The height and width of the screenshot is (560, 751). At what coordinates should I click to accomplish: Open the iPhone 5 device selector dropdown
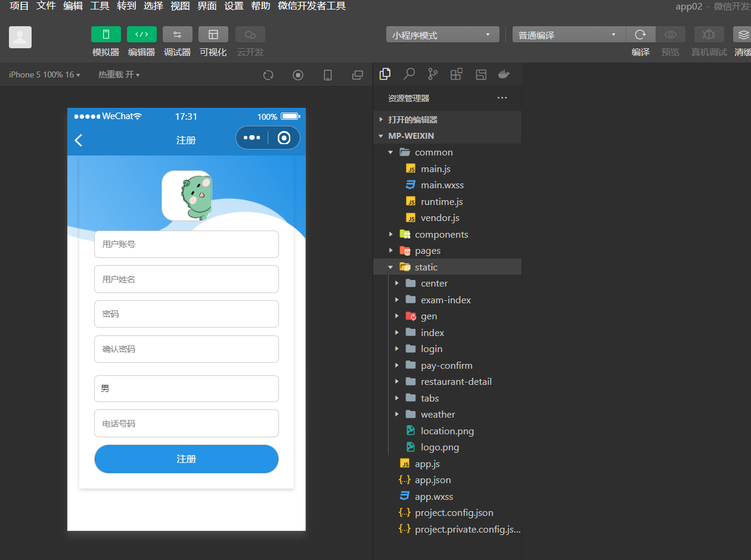pyautogui.click(x=45, y=74)
